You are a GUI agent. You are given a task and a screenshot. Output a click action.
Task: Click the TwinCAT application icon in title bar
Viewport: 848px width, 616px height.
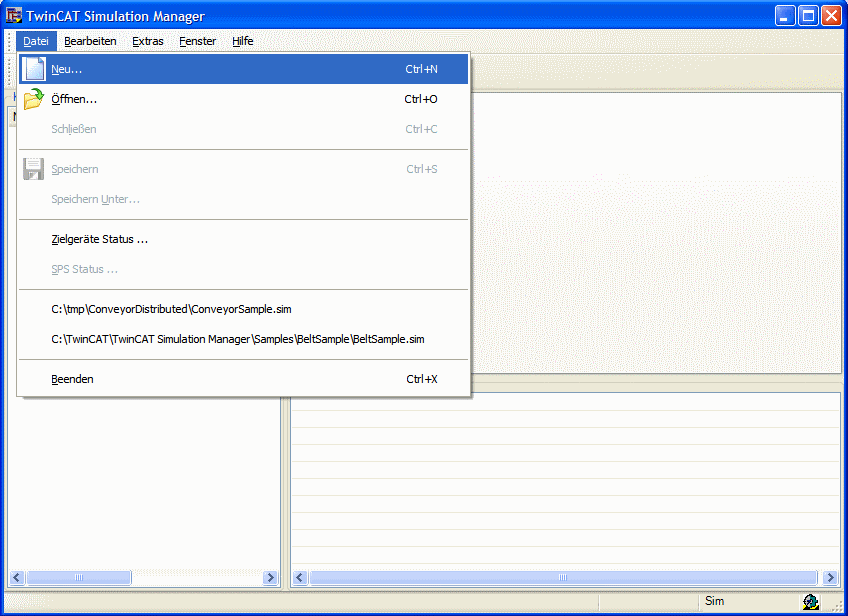(14, 15)
